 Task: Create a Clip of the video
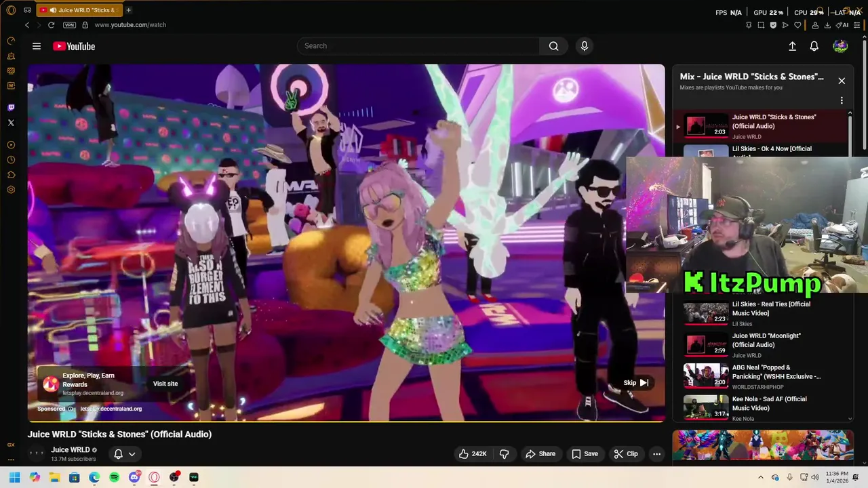click(x=626, y=454)
